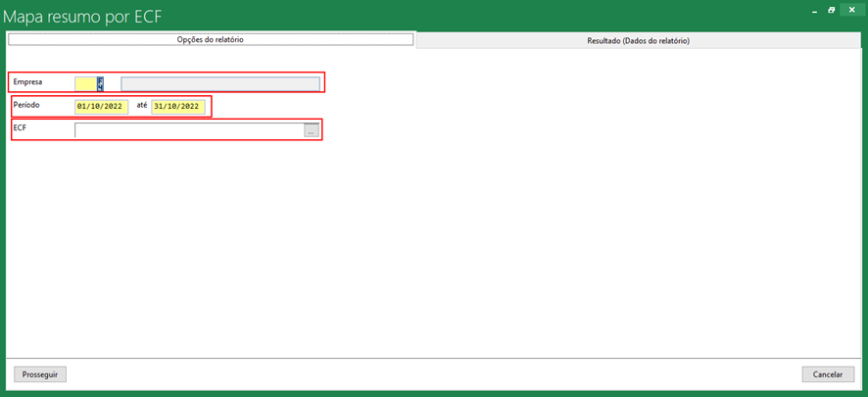Open Resultado (Dados do relatório) tab

(x=638, y=41)
